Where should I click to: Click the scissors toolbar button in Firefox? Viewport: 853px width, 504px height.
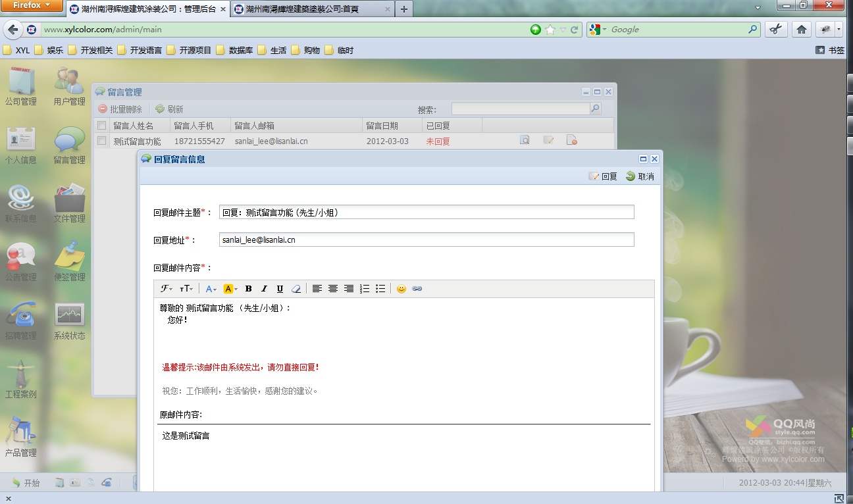[777, 30]
